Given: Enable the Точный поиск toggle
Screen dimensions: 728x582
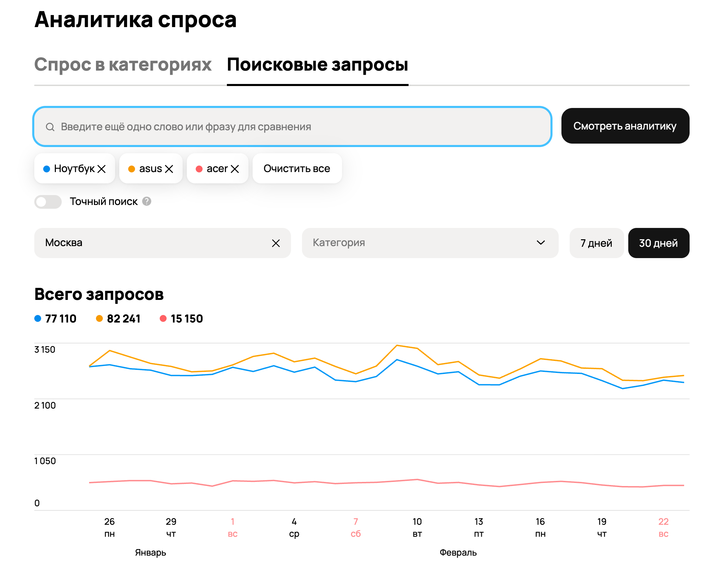Looking at the screenshot, I should (x=48, y=202).
